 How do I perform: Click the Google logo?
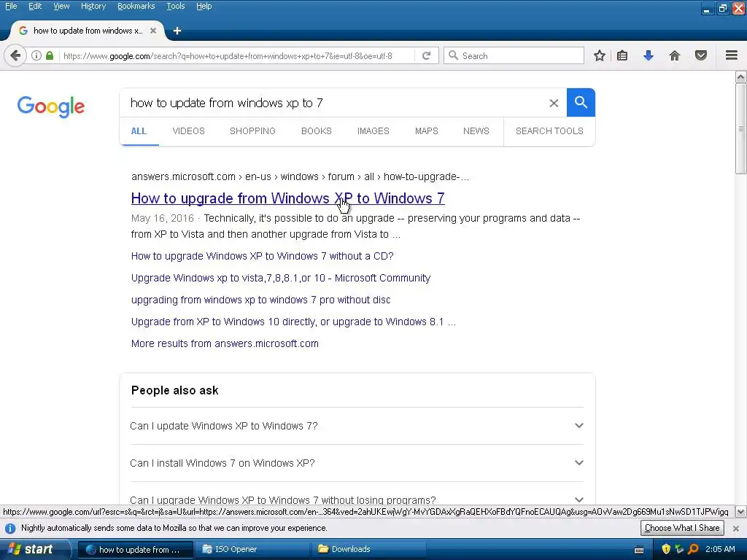pyautogui.click(x=51, y=106)
